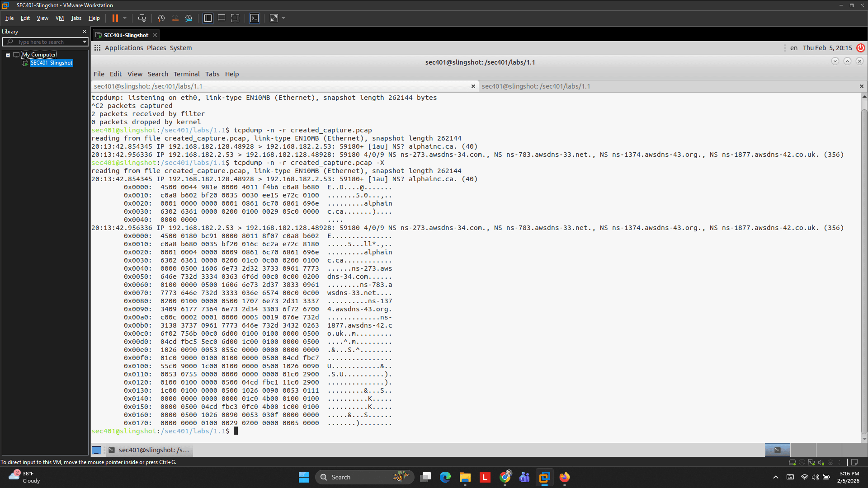Open the dropdown beside the suspend button
The width and height of the screenshot is (868, 488).
coord(124,18)
